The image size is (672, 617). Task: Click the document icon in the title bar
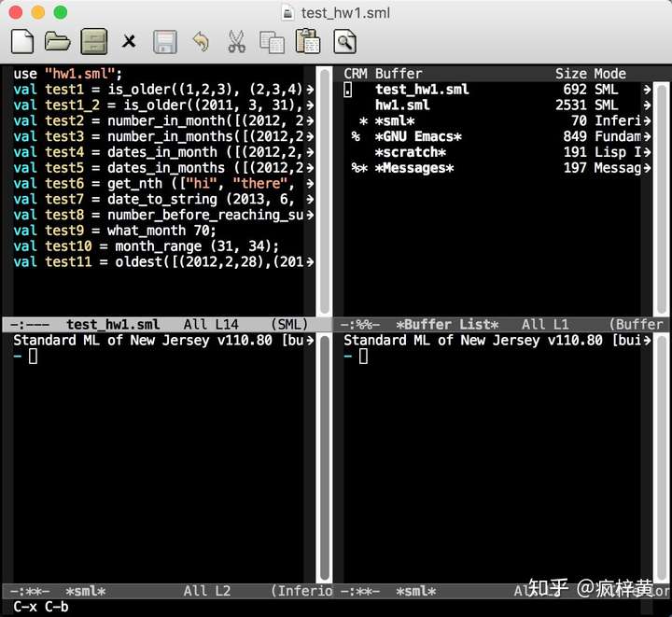(x=288, y=13)
